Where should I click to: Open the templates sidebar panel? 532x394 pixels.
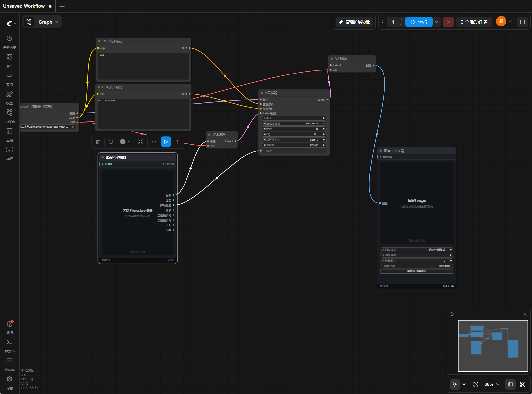point(9,153)
